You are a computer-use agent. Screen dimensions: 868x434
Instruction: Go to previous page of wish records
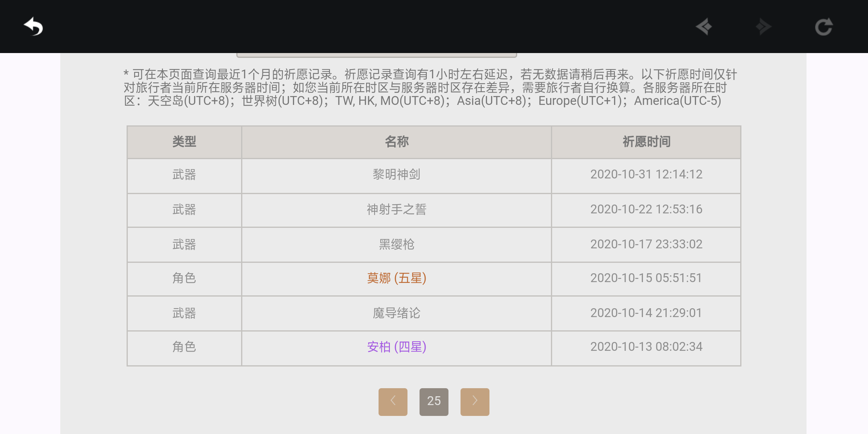click(393, 401)
